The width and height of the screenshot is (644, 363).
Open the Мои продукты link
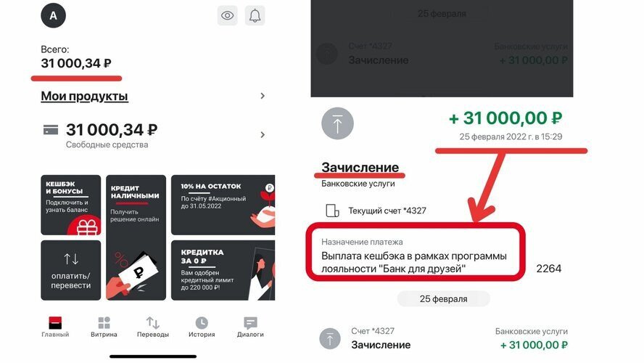point(85,96)
